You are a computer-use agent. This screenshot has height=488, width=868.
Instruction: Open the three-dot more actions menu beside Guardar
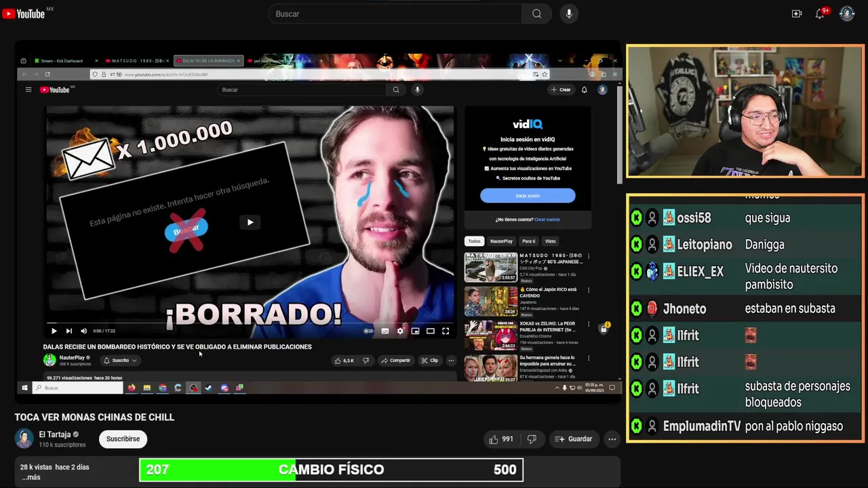coord(612,439)
